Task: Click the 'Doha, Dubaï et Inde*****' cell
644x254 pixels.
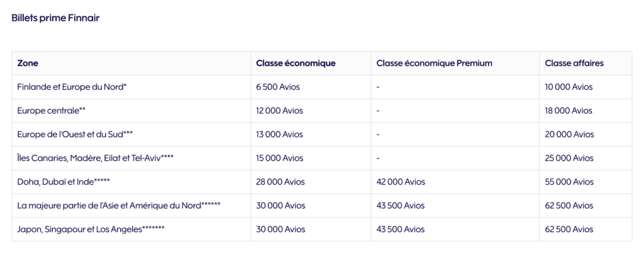Action: click(x=64, y=182)
